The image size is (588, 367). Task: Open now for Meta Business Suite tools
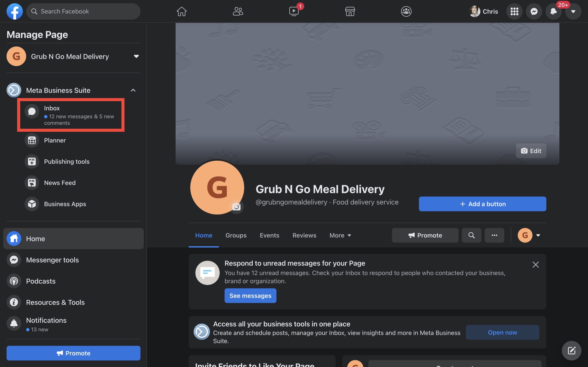(503, 332)
